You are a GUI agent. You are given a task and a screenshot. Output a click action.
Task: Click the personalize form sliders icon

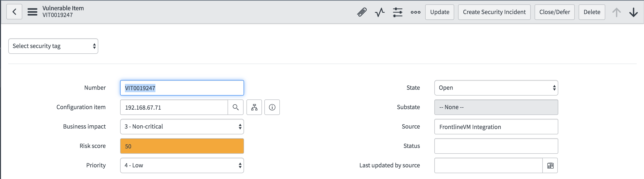point(398,12)
